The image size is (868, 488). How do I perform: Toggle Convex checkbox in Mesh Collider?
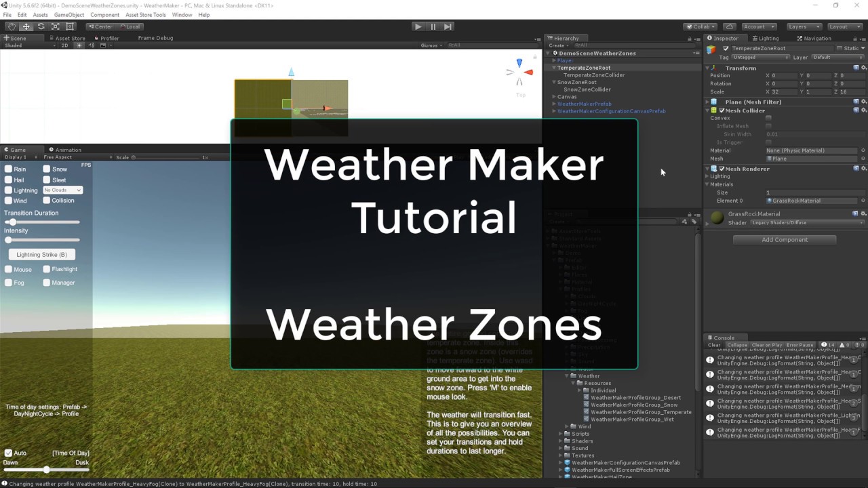coord(768,118)
